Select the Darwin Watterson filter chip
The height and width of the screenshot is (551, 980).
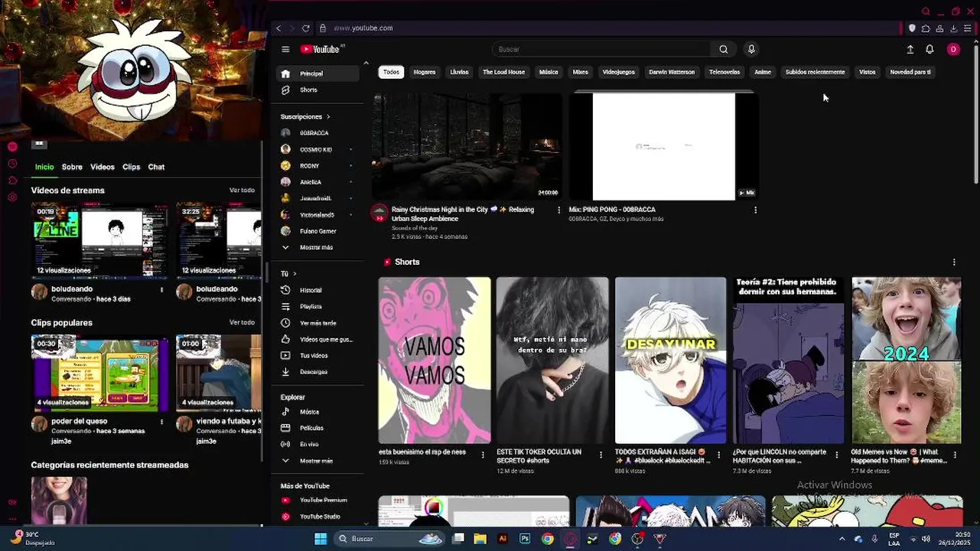[672, 72]
